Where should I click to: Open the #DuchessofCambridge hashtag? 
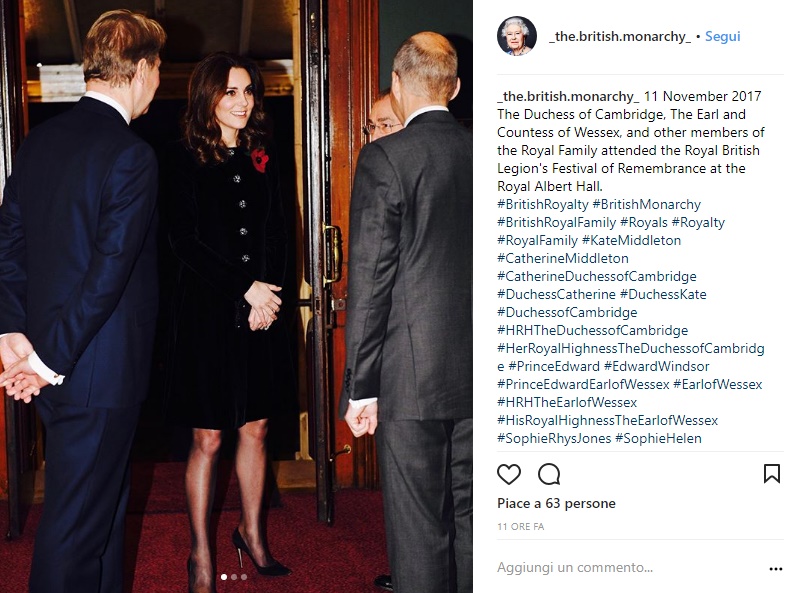point(567,313)
